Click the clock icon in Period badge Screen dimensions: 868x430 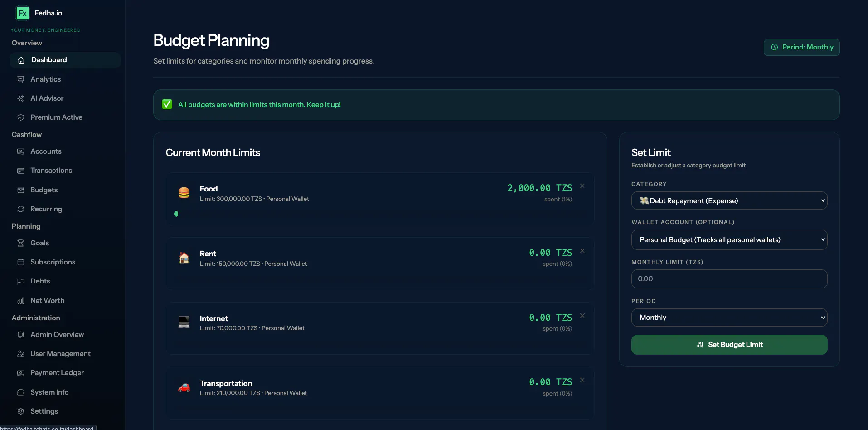pyautogui.click(x=775, y=47)
